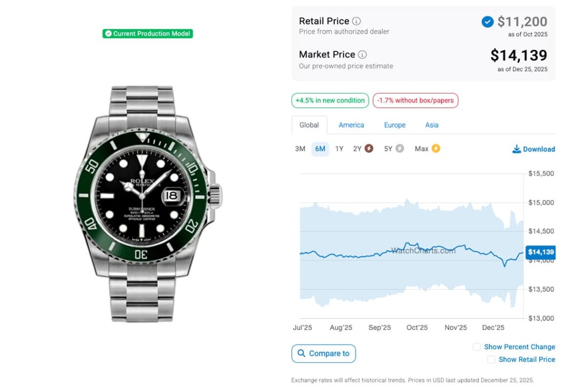Open the Europe region tab
The image size is (588, 389).
[394, 125]
